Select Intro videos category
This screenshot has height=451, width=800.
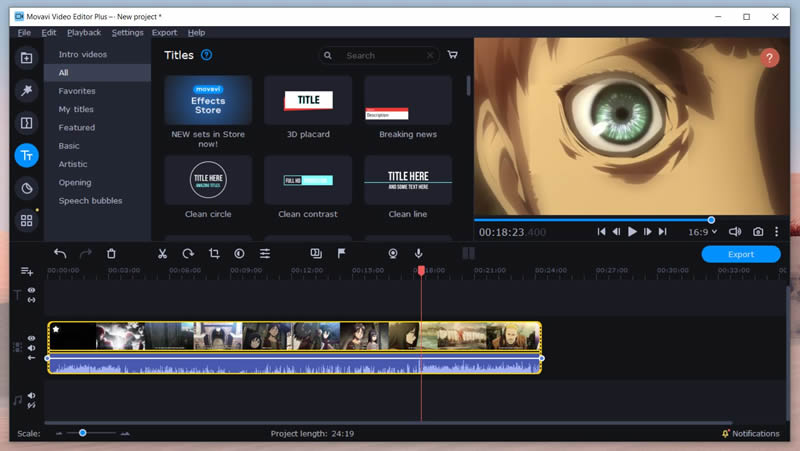83,54
